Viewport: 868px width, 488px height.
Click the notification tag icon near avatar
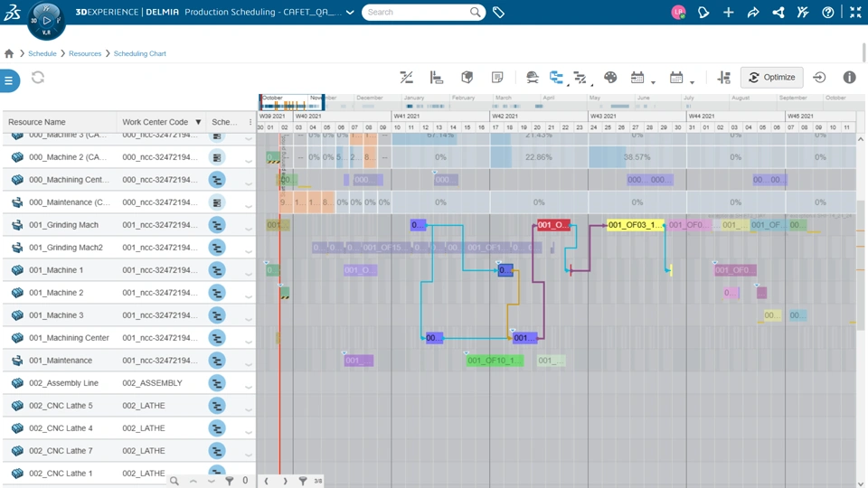[703, 12]
